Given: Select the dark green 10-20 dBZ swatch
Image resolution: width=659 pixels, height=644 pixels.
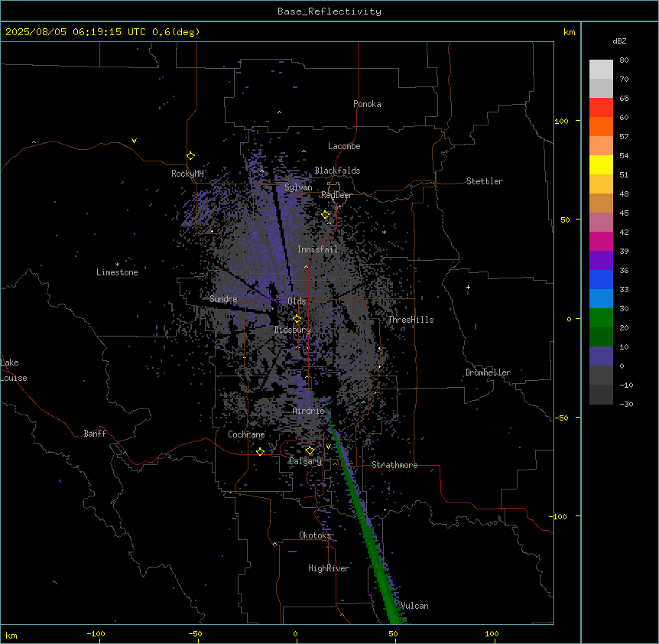Looking at the screenshot, I should tap(601, 337).
